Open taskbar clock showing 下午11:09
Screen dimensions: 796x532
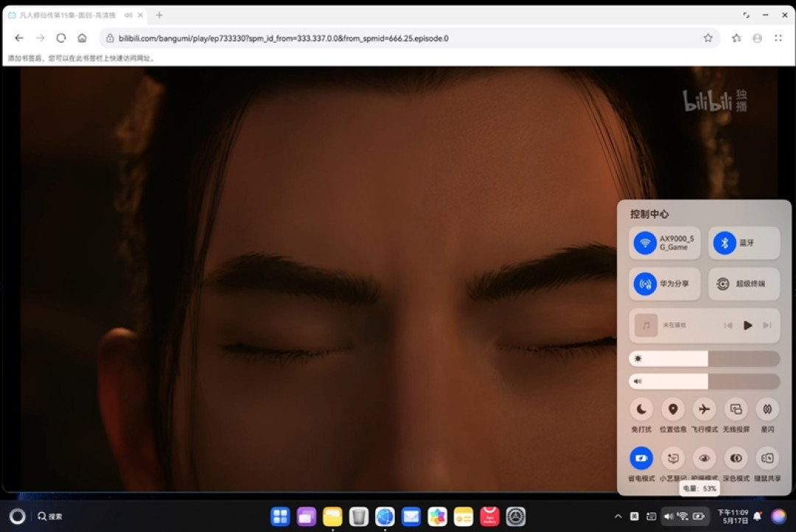[733, 517]
